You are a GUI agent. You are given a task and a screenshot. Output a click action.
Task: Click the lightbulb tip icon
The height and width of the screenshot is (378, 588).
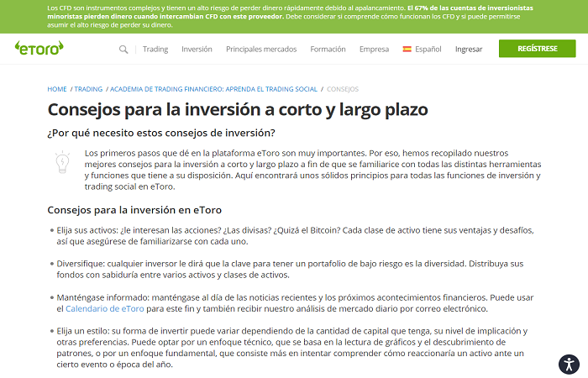63,162
